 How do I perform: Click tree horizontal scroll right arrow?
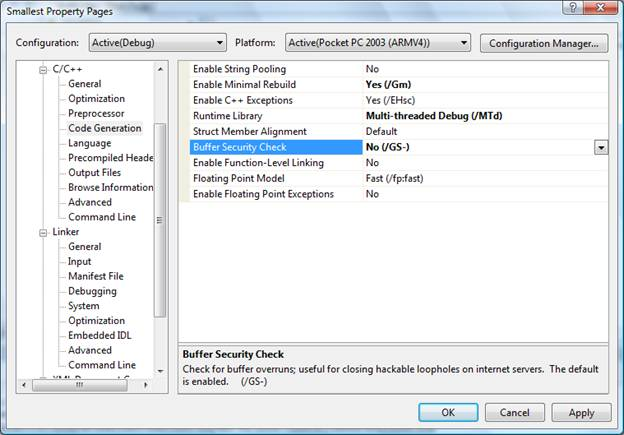[x=146, y=385]
